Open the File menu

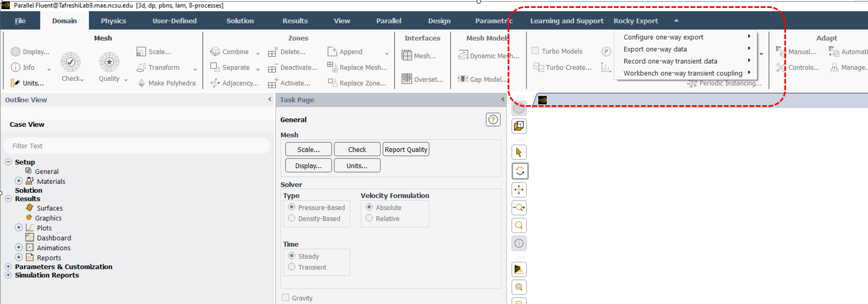[x=20, y=21]
